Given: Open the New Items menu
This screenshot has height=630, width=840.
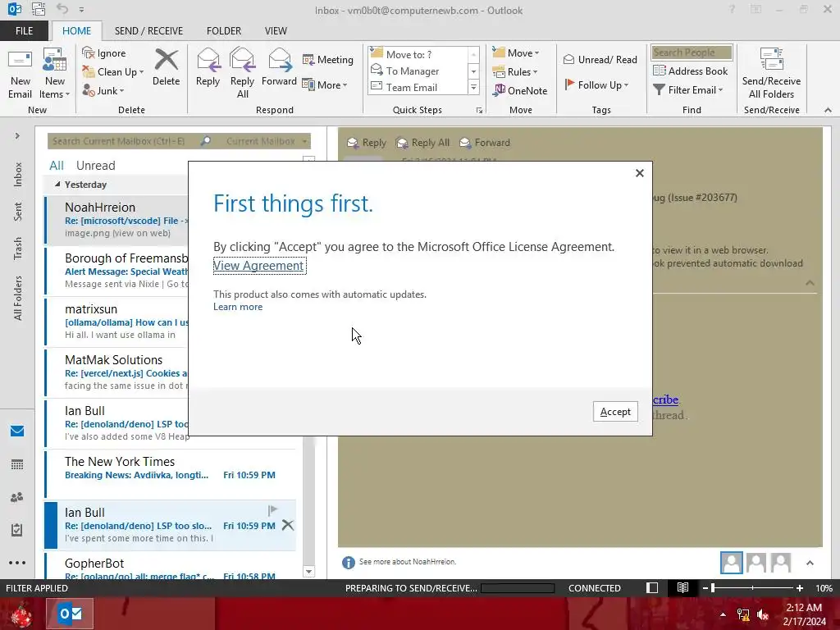Looking at the screenshot, I should pos(55,74).
